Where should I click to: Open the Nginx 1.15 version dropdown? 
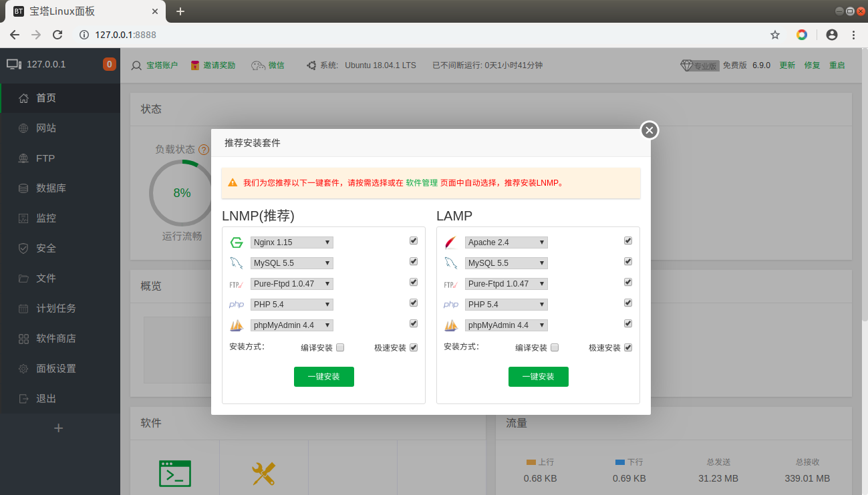tap(291, 242)
